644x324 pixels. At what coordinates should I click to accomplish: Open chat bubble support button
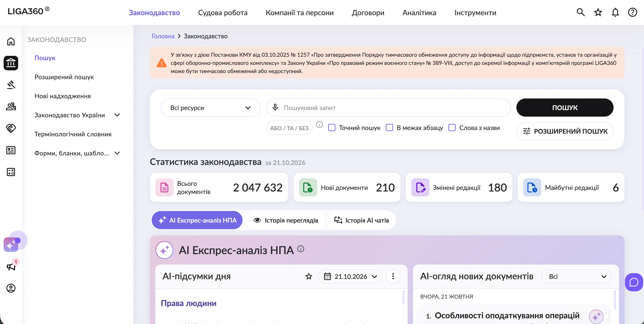click(x=634, y=282)
